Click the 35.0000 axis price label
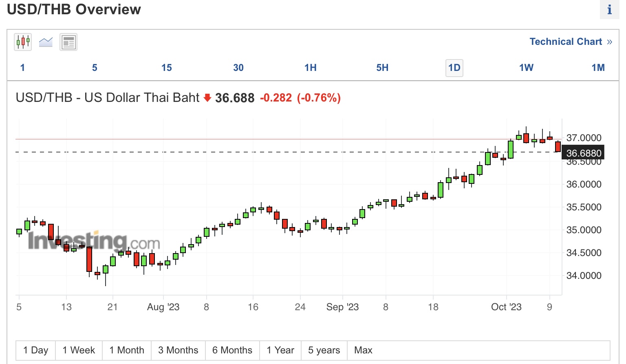The width and height of the screenshot is (626, 364). coord(584,230)
